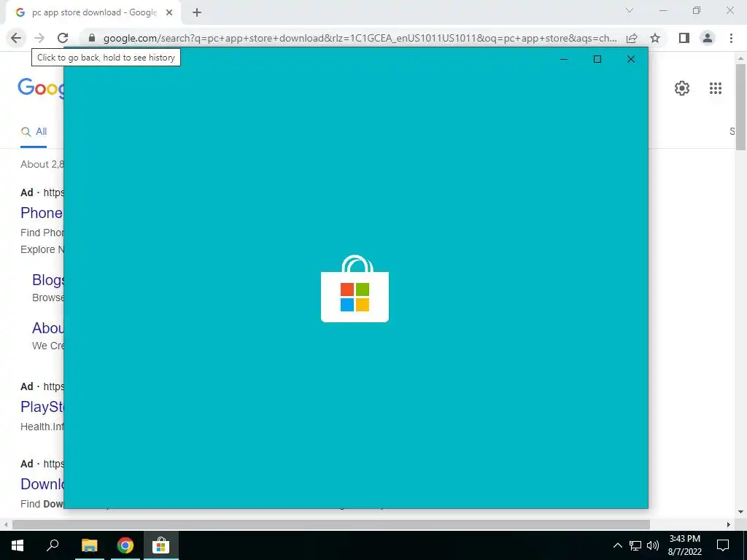Open the Chrome side panel
The width and height of the screenshot is (747, 560).
point(684,38)
